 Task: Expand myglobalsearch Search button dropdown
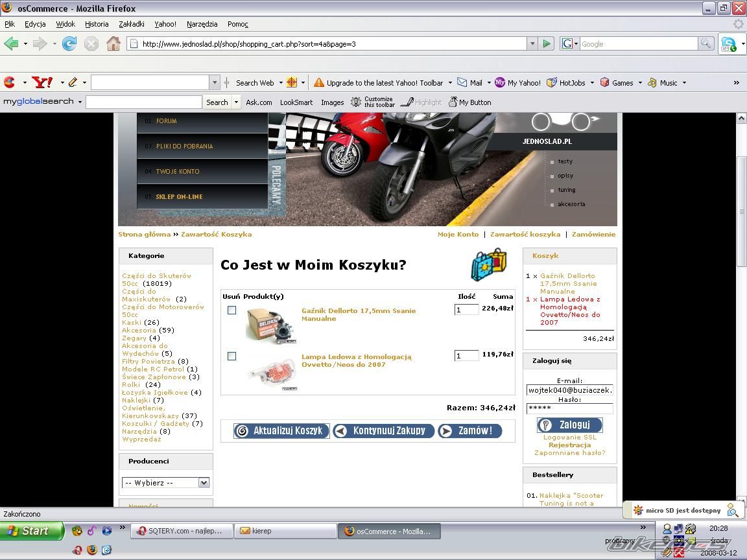236,102
